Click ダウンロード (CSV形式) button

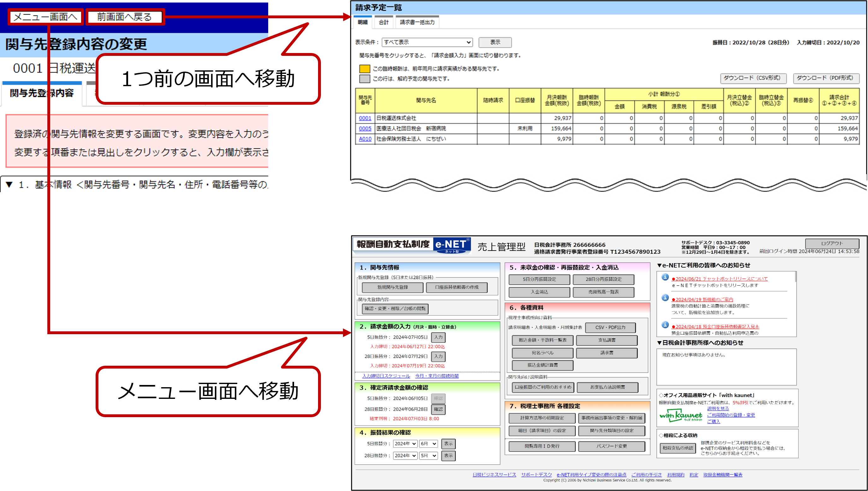tap(753, 78)
